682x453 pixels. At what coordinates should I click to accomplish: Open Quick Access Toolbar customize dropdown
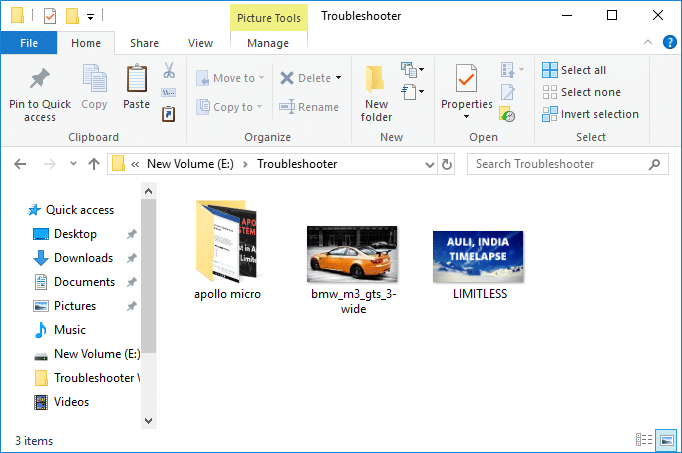(x=91, y=16)
